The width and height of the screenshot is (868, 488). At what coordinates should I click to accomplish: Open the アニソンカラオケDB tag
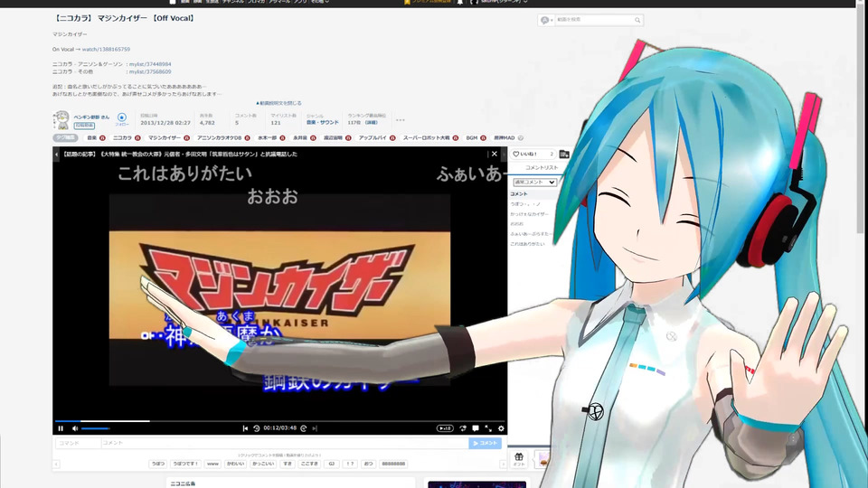[219, 137]
